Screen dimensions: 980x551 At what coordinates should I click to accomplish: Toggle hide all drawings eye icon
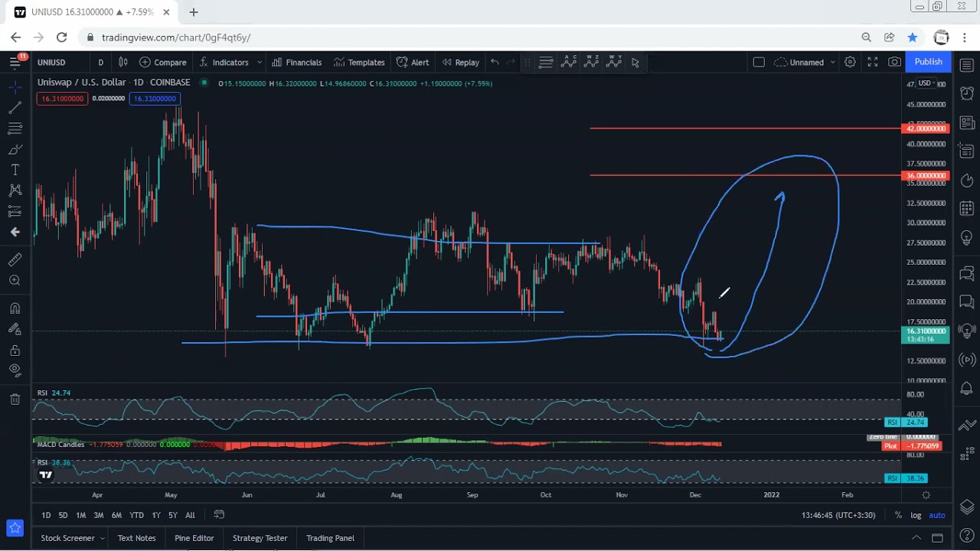tap(15, 370)
